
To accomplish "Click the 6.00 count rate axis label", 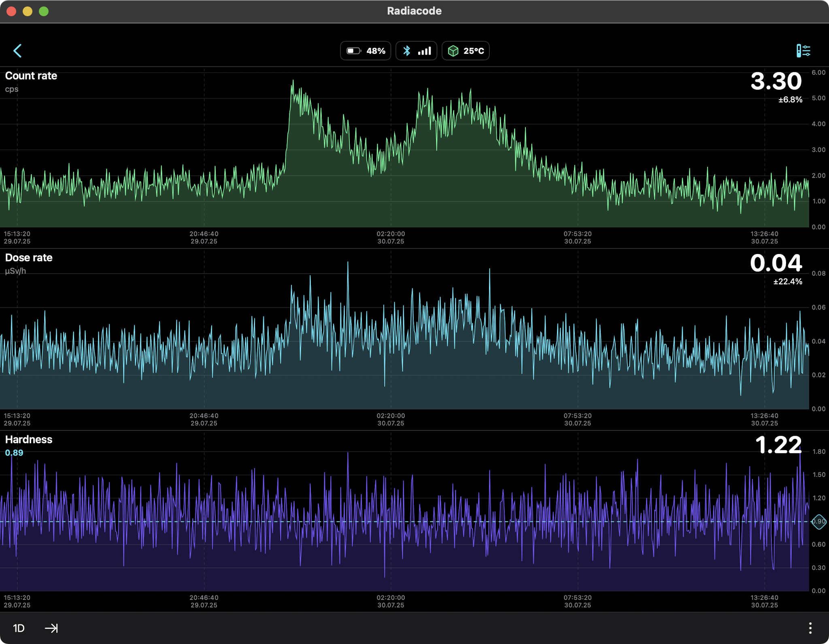I will [818, 73].
